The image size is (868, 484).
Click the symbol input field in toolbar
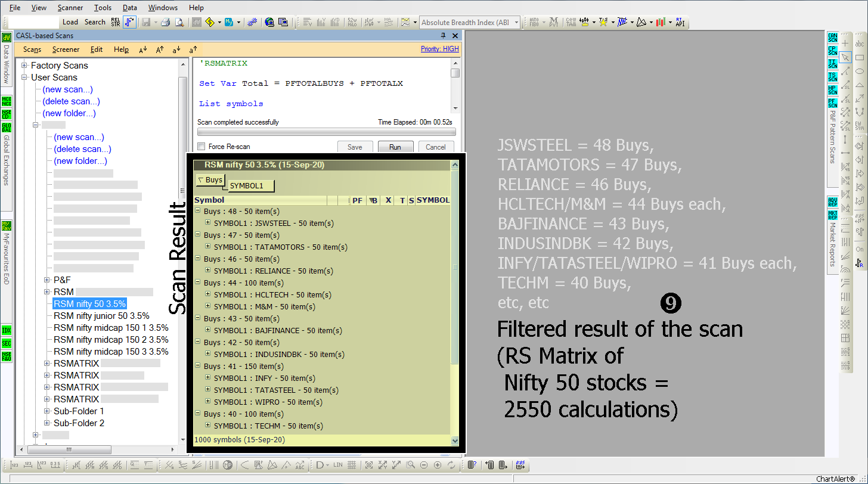33,22
